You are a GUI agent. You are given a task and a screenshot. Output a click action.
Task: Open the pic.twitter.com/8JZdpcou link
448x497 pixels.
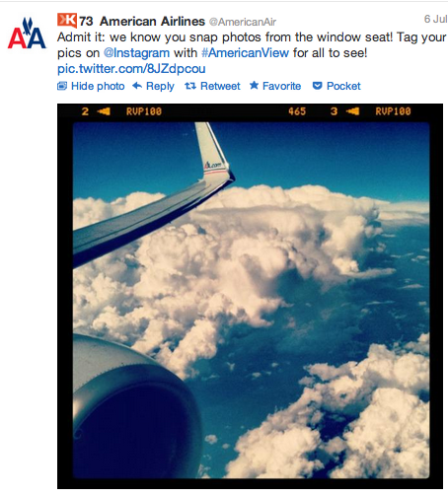tap(131, 69)
